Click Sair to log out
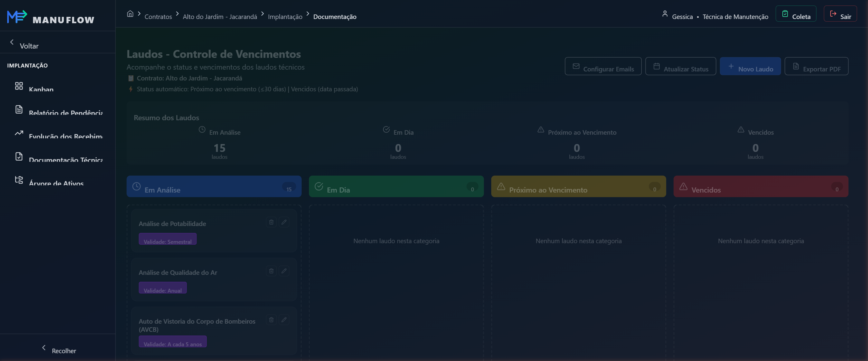This screenshot has height=361, width=868. coord(840,14)
